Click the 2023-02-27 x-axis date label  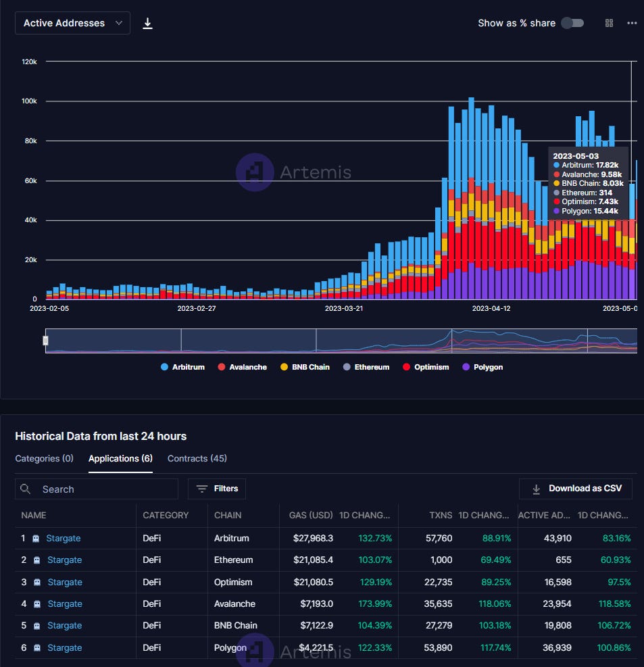pos(197,308)
